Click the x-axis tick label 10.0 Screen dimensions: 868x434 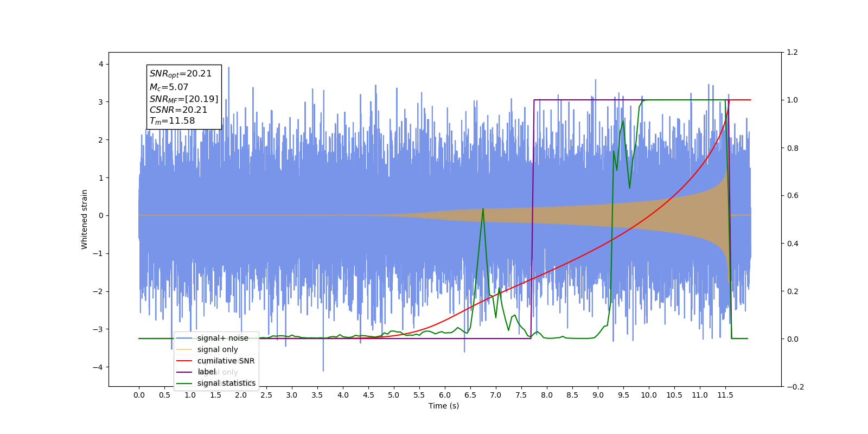(649, 395)
